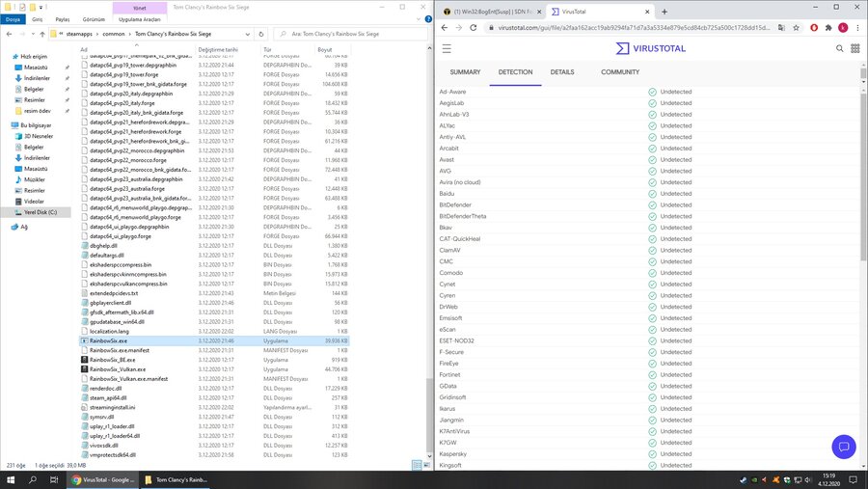Open the Giriş ribbon tab

click(37, 19)
